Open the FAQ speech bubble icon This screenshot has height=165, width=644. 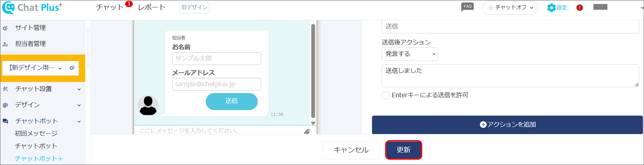pos(467,7)
